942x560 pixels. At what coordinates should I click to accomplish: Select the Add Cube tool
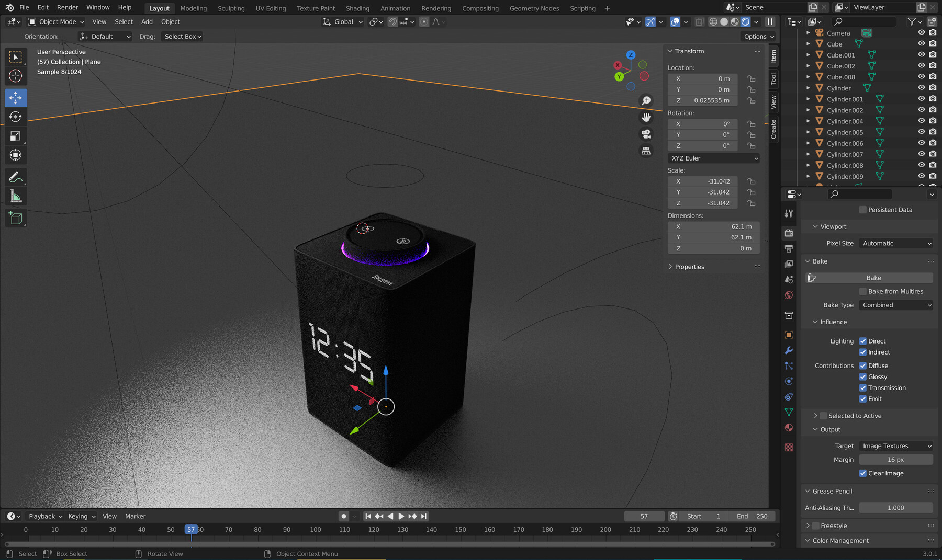pyautogui.click(x=16, y=218)
